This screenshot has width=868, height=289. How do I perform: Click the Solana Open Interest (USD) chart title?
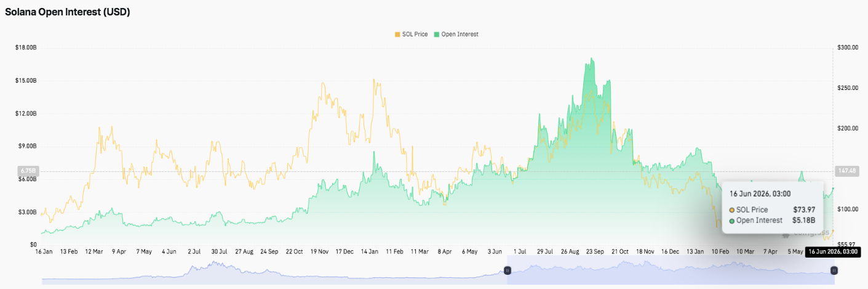[x=68, y=12]
